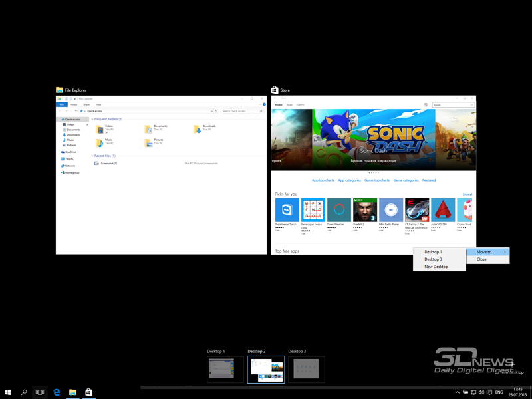This screenshot has width=532, height=399.
Task: Open the Game categories link
Action: pyautogui.click(x=406, y=180)
